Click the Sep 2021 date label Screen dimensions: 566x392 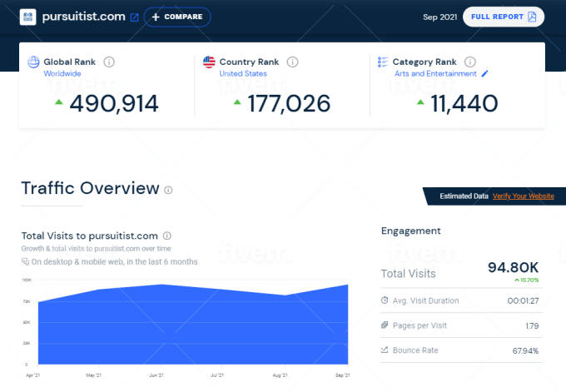pos(440,17)
